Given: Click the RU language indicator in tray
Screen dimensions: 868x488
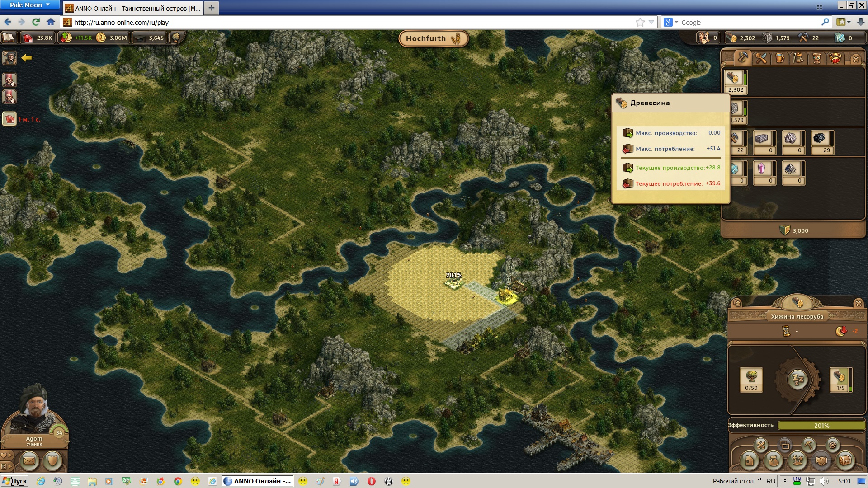Looking at the screenshot, I should coord(771,481).
